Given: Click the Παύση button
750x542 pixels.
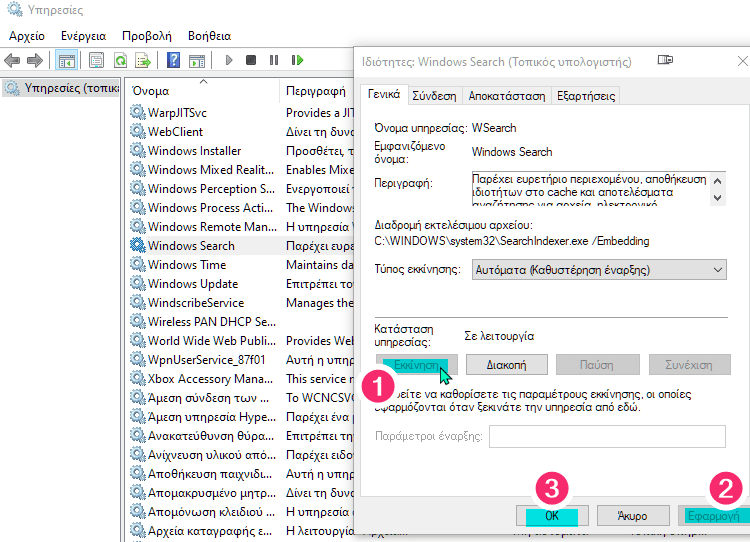Looking at the screenshot, I should 597,365.
